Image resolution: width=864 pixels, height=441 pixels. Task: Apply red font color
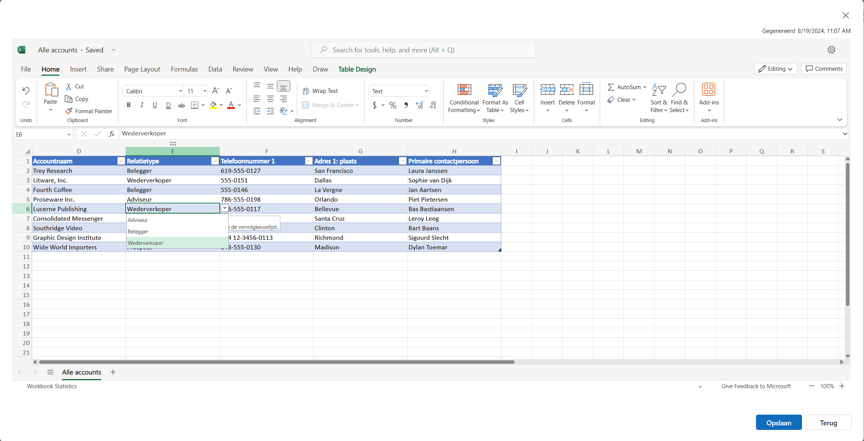pos(231,105)
